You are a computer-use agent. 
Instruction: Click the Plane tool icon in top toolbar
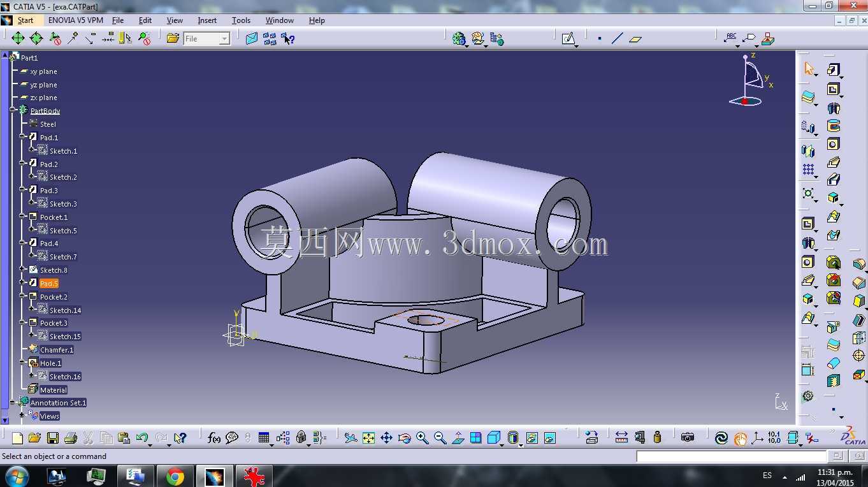click(635, 39)
